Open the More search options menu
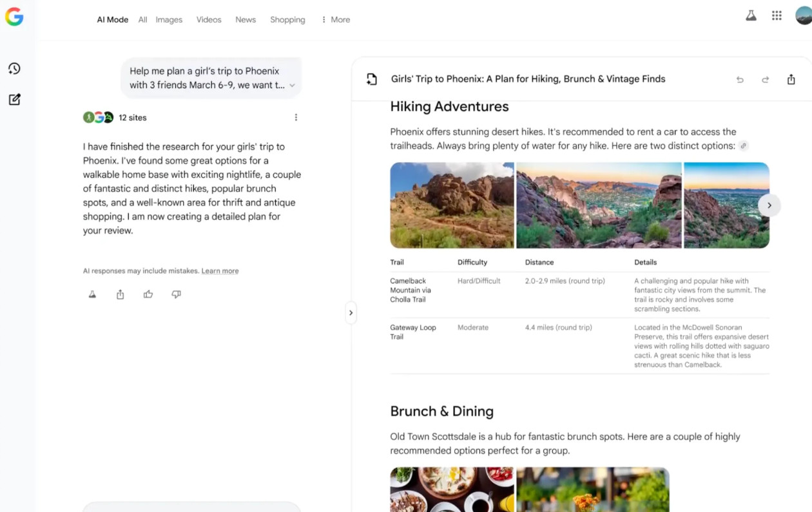Screen dimensions: 812x512 (x=336, y=20)
